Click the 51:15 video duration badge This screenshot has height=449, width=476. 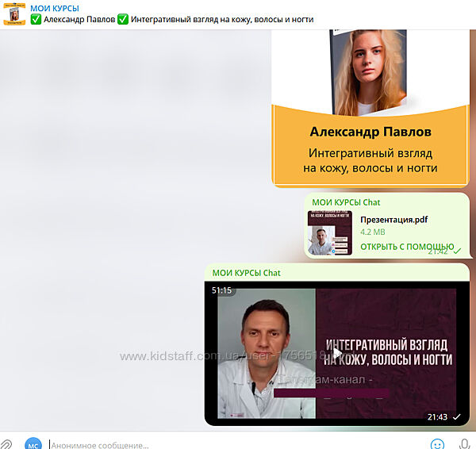[x=222, y=290]
